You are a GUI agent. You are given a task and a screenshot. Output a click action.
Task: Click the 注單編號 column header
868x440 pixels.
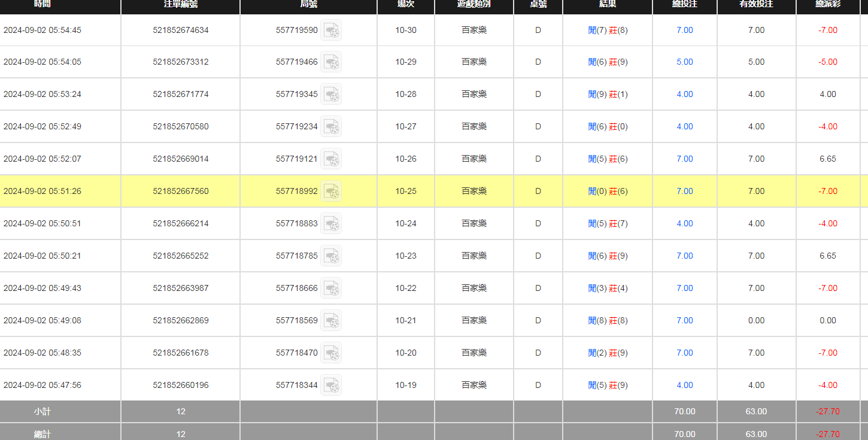click(181, 5)
